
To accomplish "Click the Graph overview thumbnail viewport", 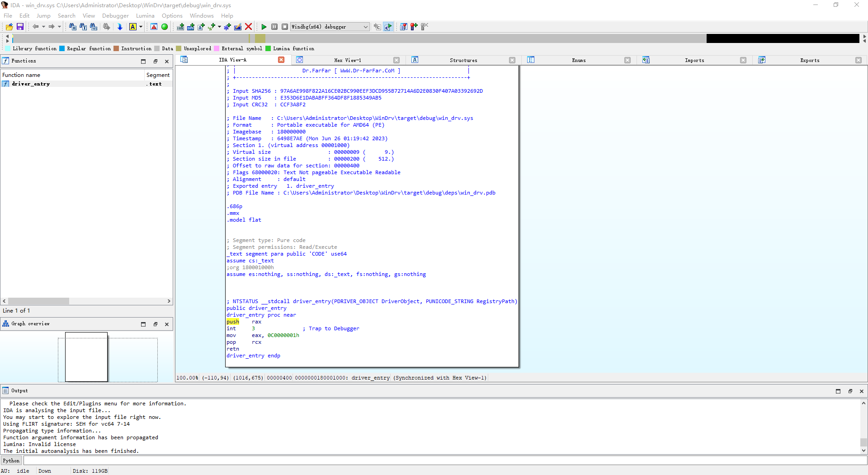I will (86, 357).
